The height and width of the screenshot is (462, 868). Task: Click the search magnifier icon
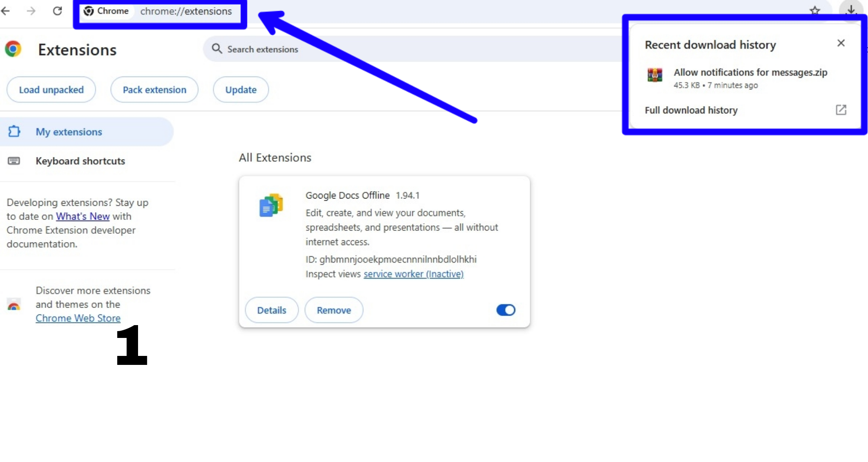tap(217, 49)
